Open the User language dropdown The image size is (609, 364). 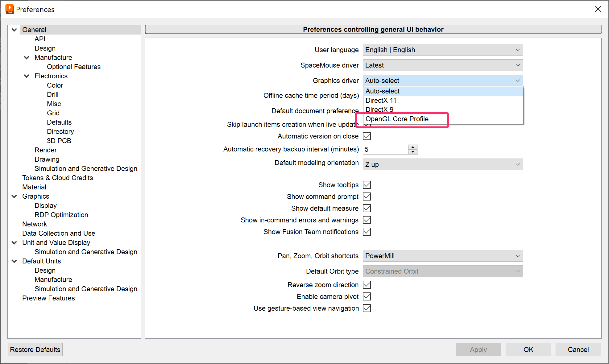coord(443,50)
